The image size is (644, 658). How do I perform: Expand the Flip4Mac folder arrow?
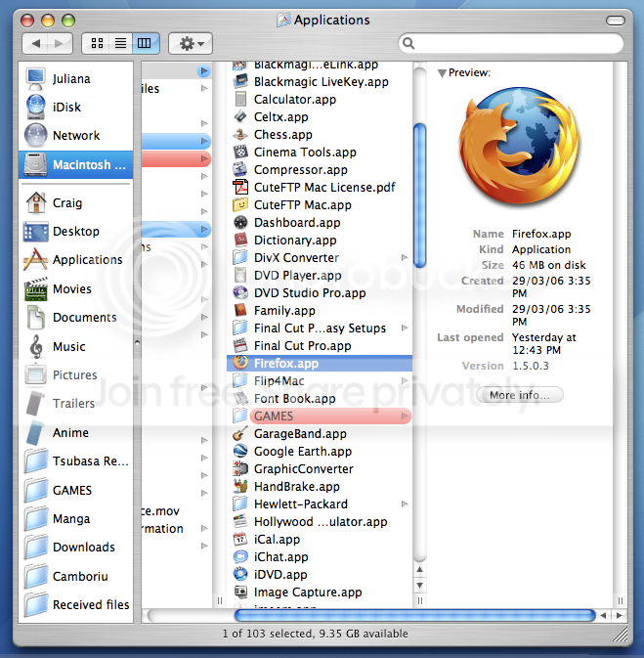[405, 381]
